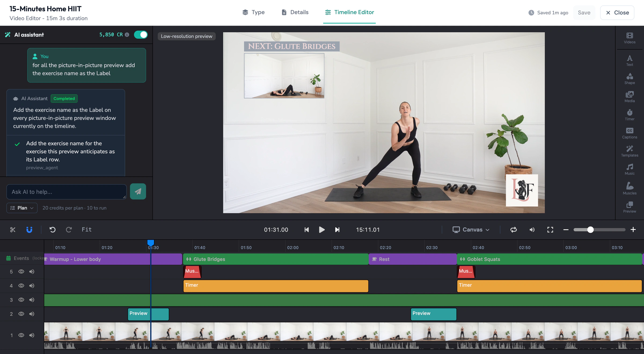This screenshot has height=354, width=644.
Task: Click the Save button
Action: (x=584, y=13)
